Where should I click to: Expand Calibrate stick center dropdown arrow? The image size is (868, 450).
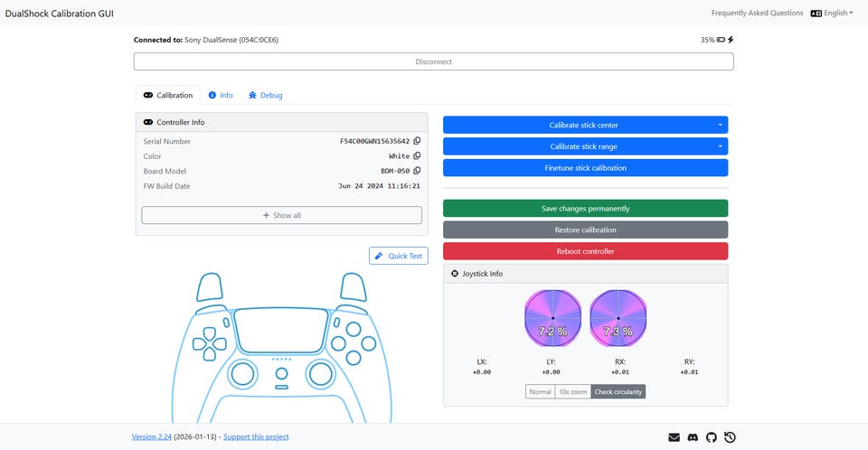pyautogui.click(x=720, y=125)
